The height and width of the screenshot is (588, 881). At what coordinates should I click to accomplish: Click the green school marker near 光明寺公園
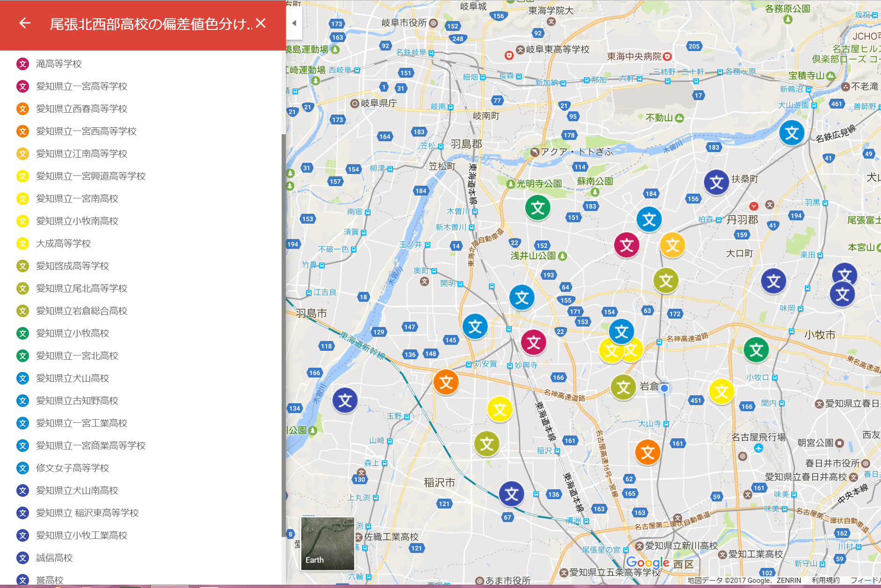click(538, 208)
